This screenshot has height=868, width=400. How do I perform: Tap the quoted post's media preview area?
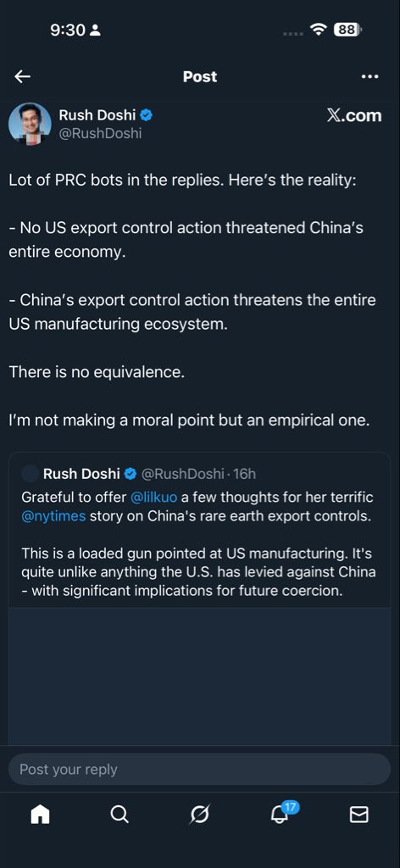tap(200, 676)
